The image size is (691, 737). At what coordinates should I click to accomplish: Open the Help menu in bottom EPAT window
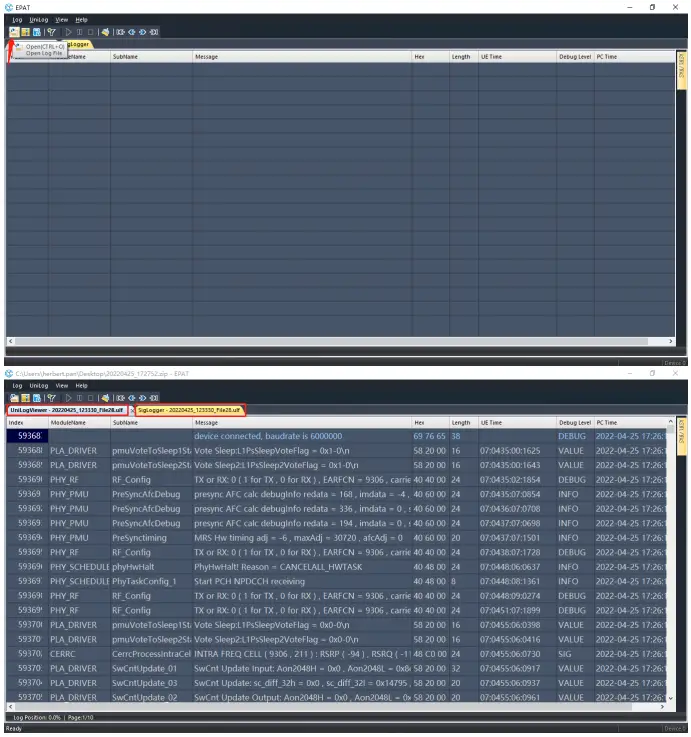point(81,386)
